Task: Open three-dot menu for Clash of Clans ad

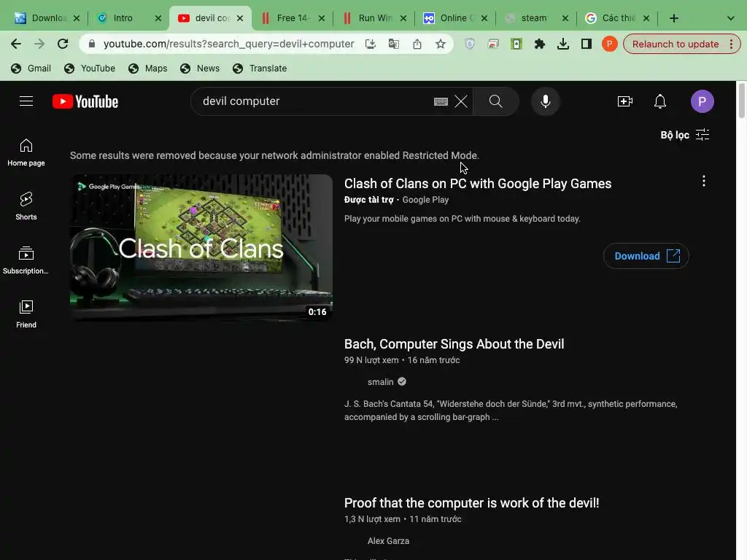Action: click(704, 181)
